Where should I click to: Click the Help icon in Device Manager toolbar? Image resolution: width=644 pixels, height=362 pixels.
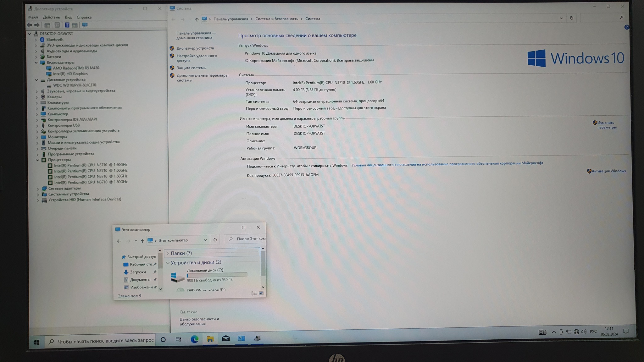[67, 25]
